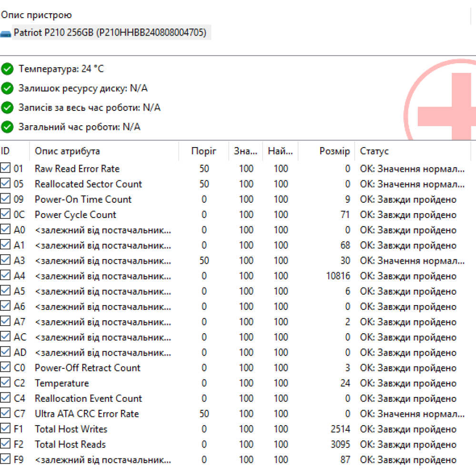Click green check beside Загальний час роботи
The height and width of the screenshot is (476, 476).
pyautogui.click(x=7, y=127)
